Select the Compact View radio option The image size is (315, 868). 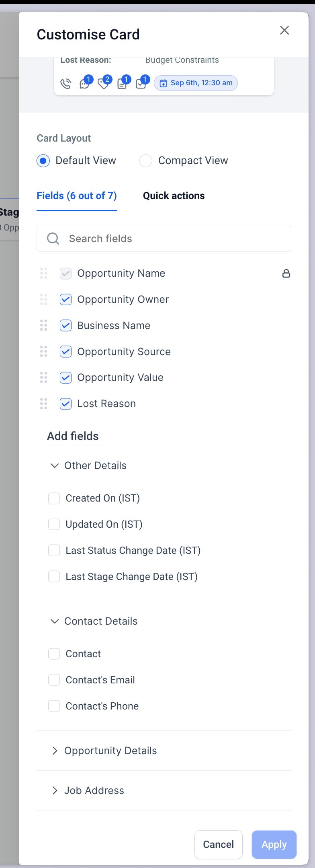(x=145, y=160)
